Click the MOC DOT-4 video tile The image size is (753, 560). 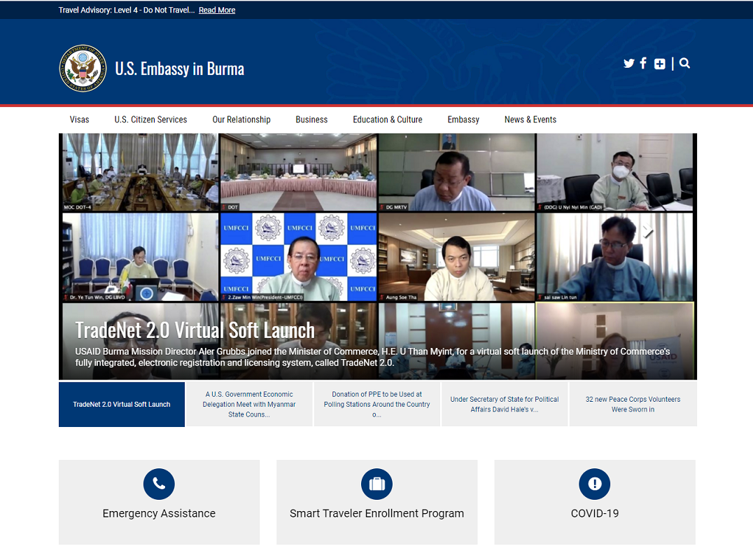[x=139, y=172]
